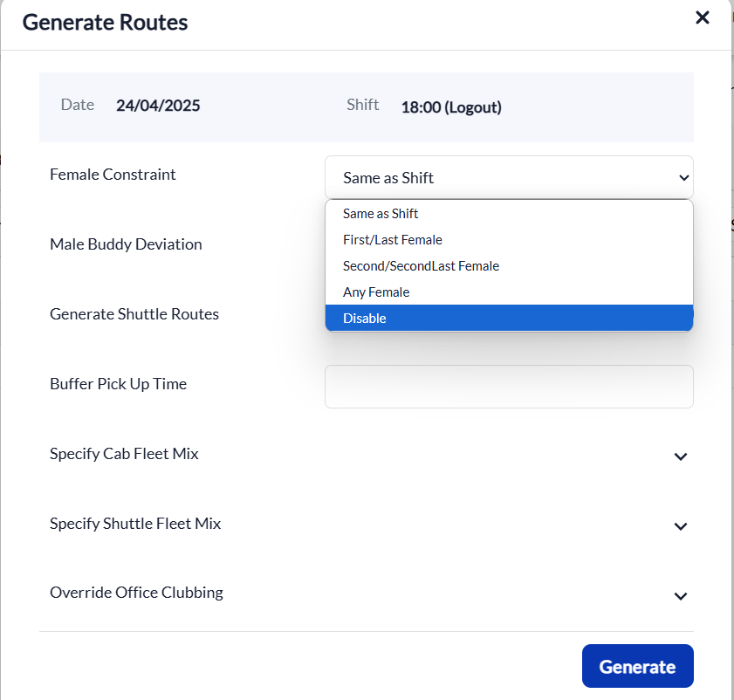734x700 pixels.
Task: Pick the "Second/SecondLast Female" option
Action: (x=421, y=266)
